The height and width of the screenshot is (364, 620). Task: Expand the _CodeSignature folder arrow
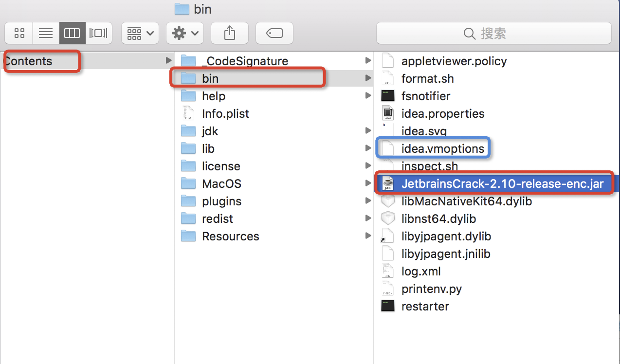[368, 61]
